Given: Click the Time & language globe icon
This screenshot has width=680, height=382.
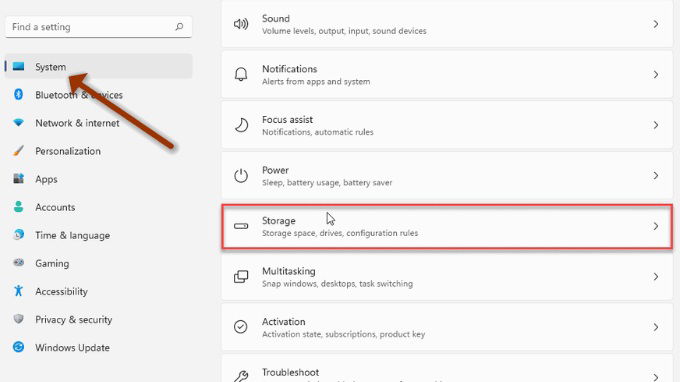Looking at the screenshot, I should [x=18, y=235].
